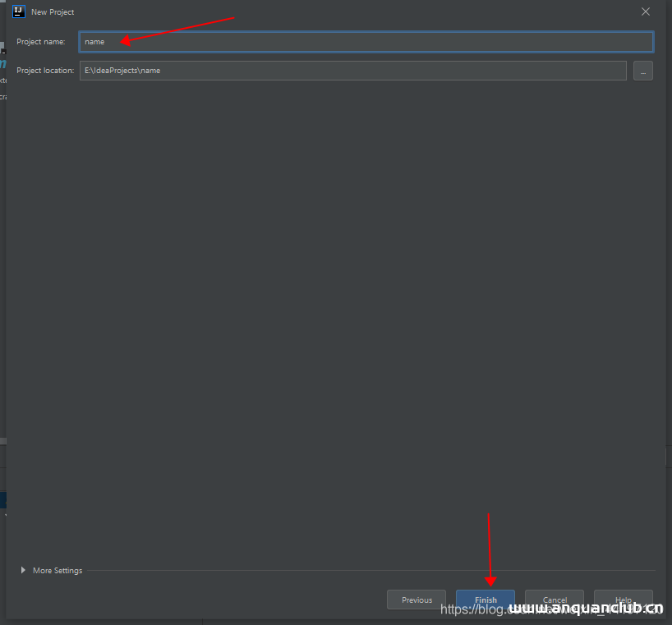Click the 'New Project' window title text
Screen dimensions: 672x625
[x=53, y=12]
